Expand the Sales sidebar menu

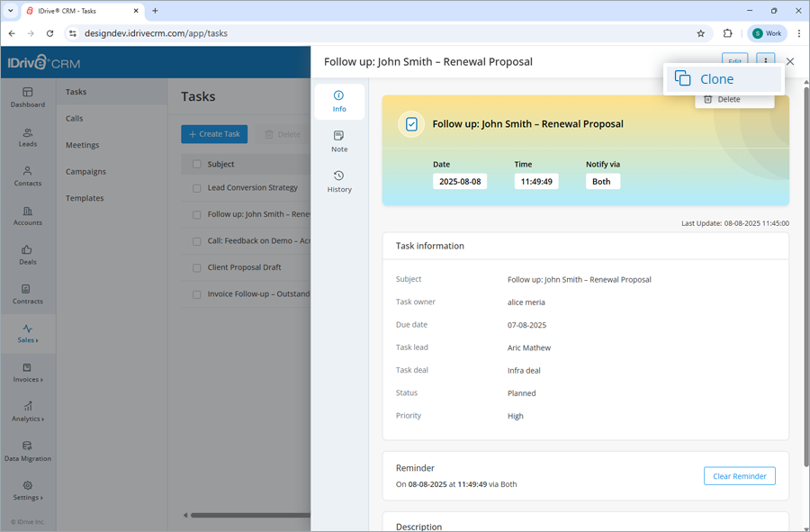pos(28,334)
